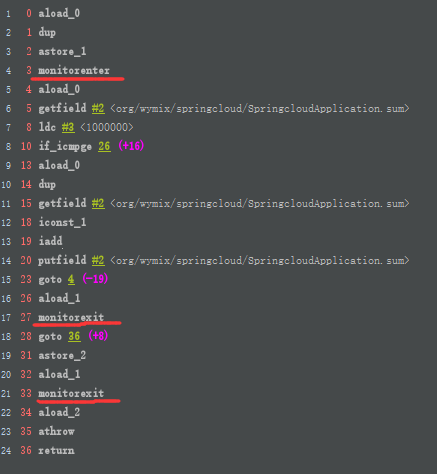
Task: Select astore_2 at offset 31
Action: [x=62, y=355]
